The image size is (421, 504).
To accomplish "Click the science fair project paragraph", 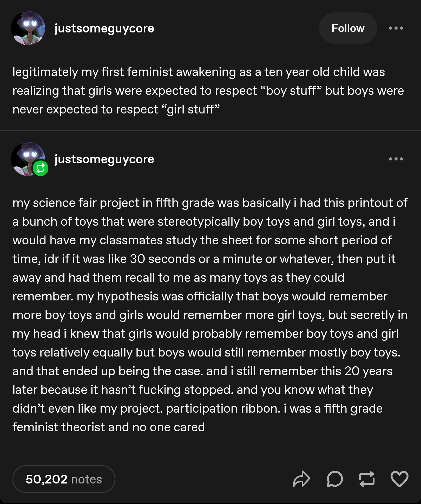I will 210,315.
